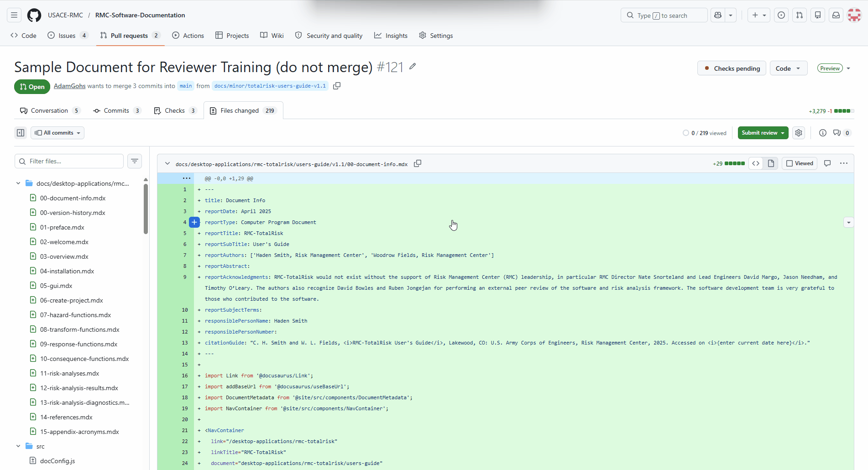Open the line 4 side dropdown arrow
This screenshot has height=470, width=868.
point(849,223)
